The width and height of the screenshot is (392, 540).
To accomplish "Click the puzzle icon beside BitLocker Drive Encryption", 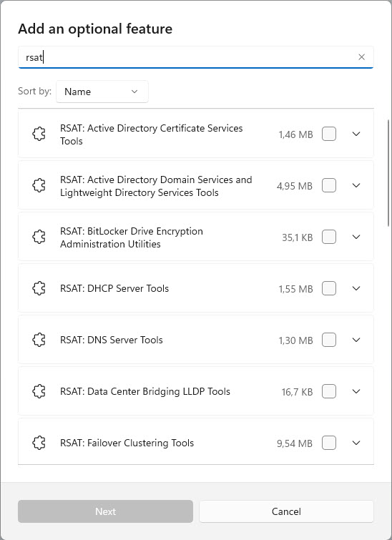I will (x=39, y=237).
